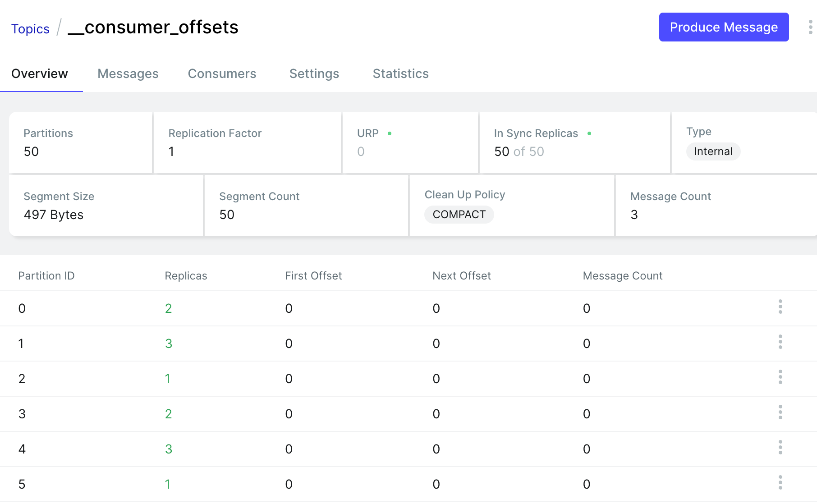817x504 pixels.
Task: Click replica broker 3 of partition 1
Action: click(x=168, y=344)
